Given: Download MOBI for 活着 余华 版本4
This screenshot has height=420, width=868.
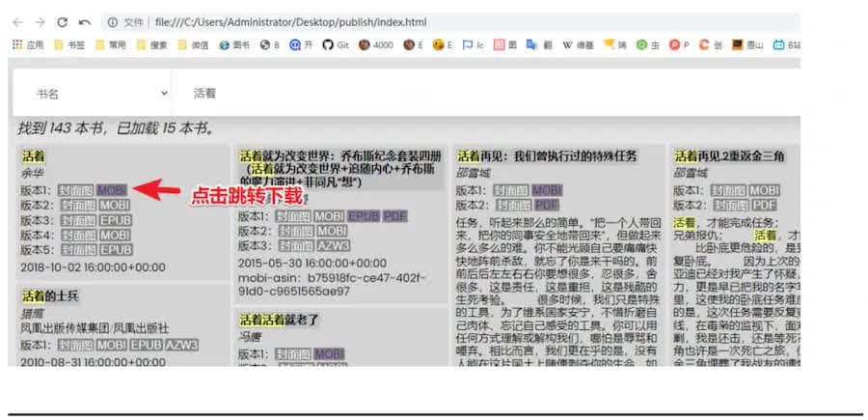Looking at the screenshot, I should pos(115,235).
